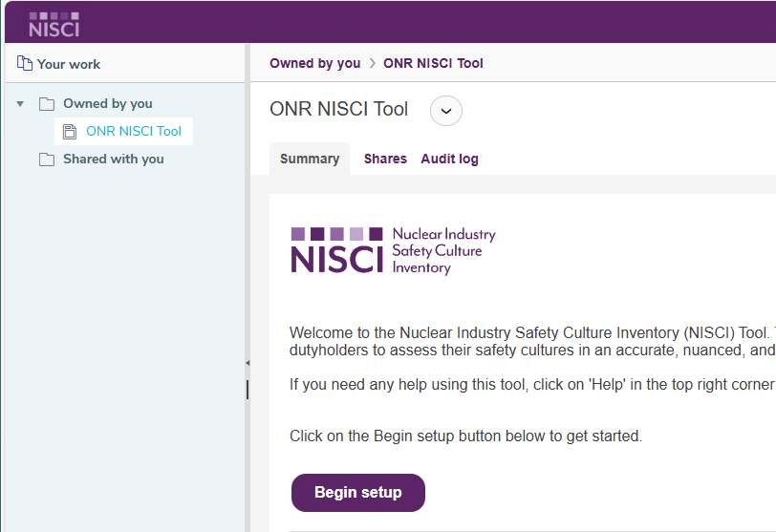This screenshot has width=776, height=532.
Task: Collapse the Owned by you tree arrow
Action: click(x=20, y=104)
